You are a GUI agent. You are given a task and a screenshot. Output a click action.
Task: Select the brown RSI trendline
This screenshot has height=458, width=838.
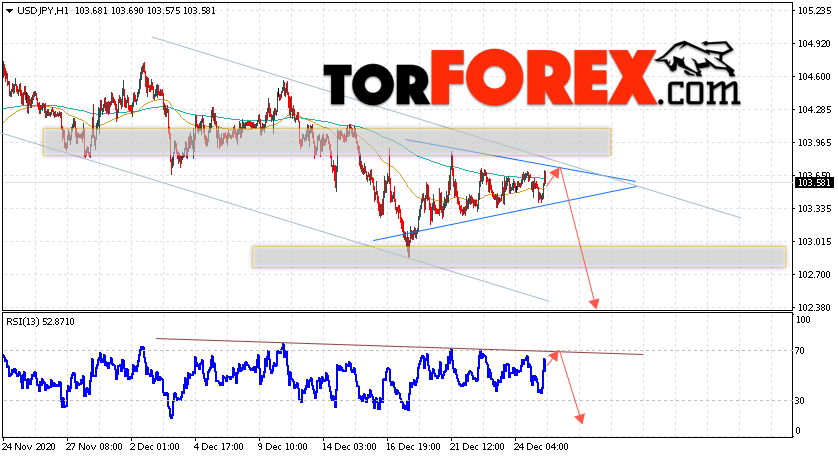point(400,346)
